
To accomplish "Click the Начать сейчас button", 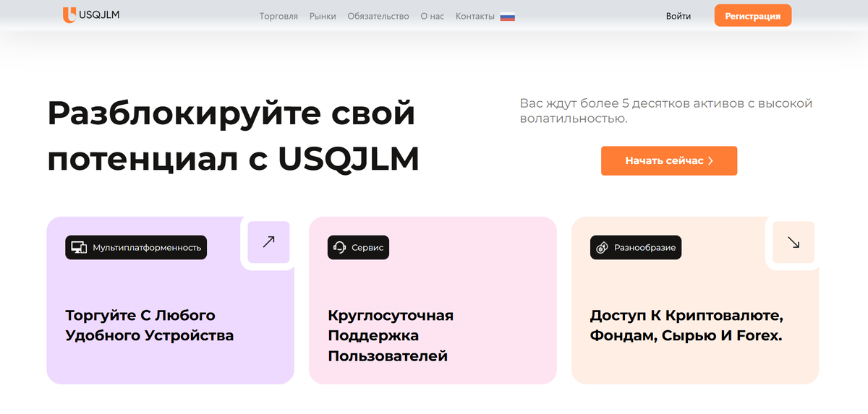I will (x=669, y=161).
